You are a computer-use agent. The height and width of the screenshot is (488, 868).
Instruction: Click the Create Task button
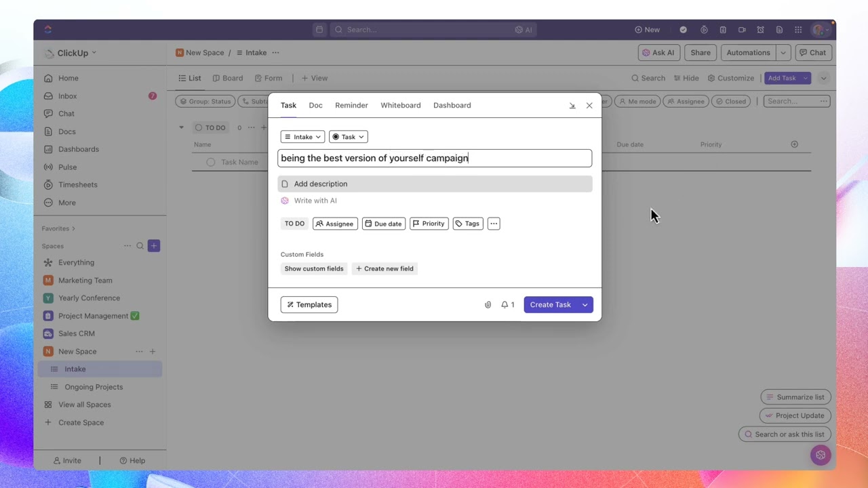pyautogui.click(x=551, y=305)
